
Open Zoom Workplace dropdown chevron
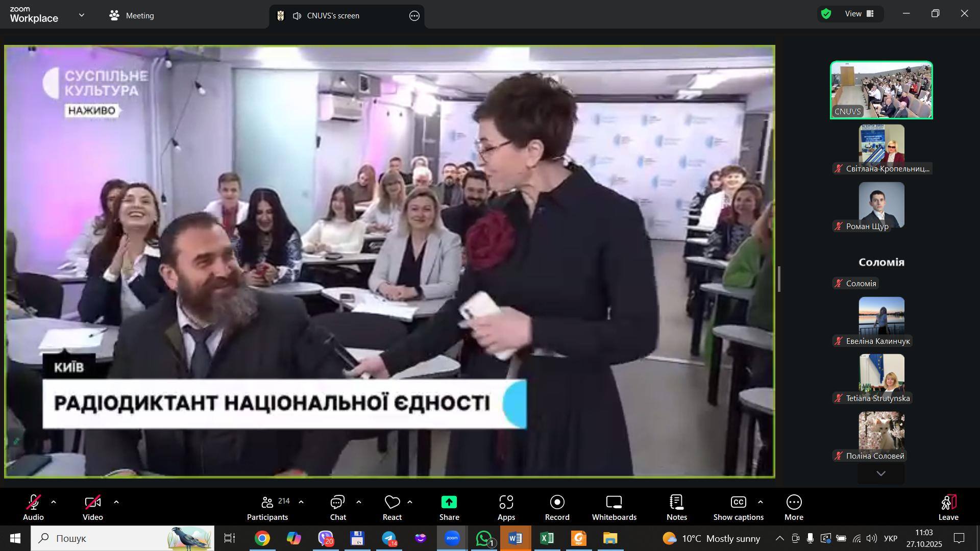point(82,15)
